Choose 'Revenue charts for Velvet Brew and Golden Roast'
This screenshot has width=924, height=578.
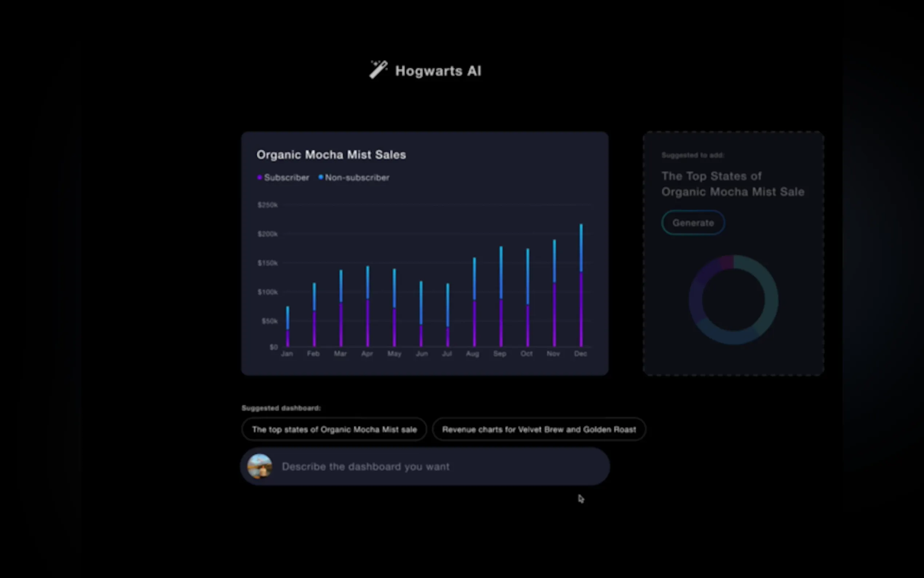tap(539, 429)
